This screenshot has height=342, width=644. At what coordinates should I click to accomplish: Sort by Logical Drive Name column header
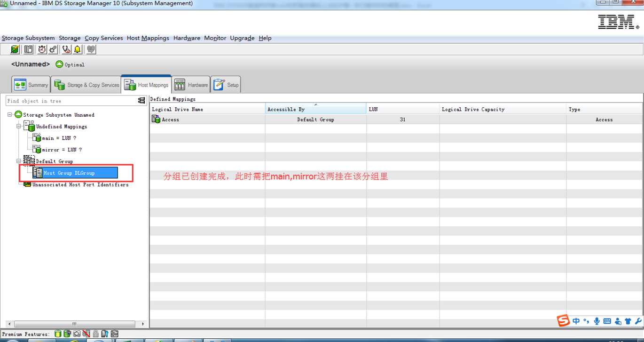click(207, 109)
